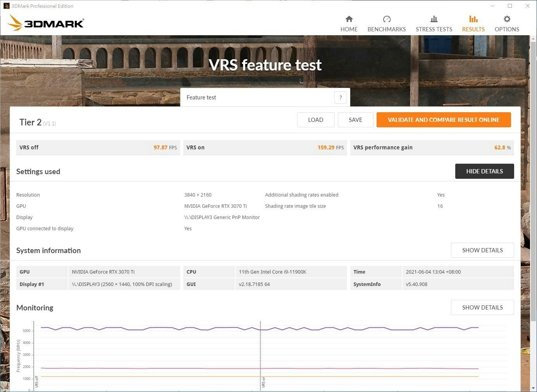Click the DISPLAY3 Generic PnP Monitor value
Viewport: 537px width, 392px height.
click(x=222, y=217)
